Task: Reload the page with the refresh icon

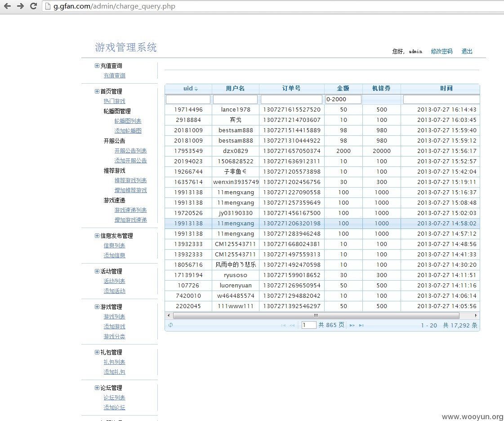Action: pyautogui.click(x=33, y=6)
